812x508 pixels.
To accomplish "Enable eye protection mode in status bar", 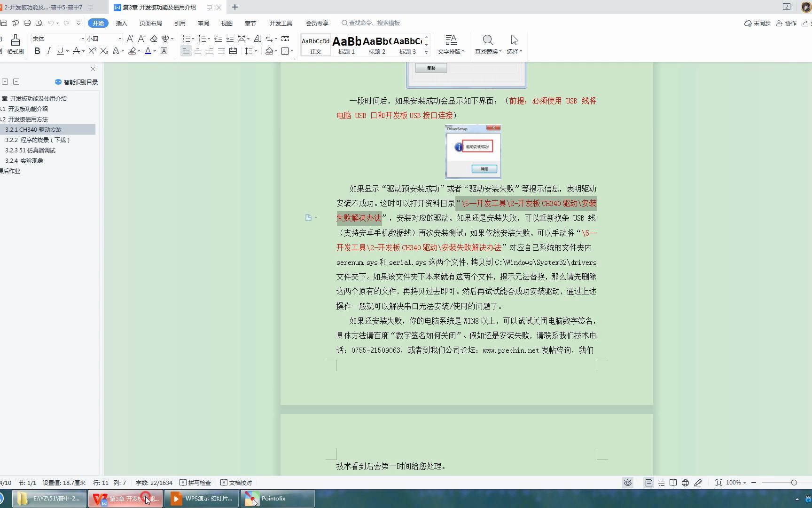I will (x=628, y=483).
